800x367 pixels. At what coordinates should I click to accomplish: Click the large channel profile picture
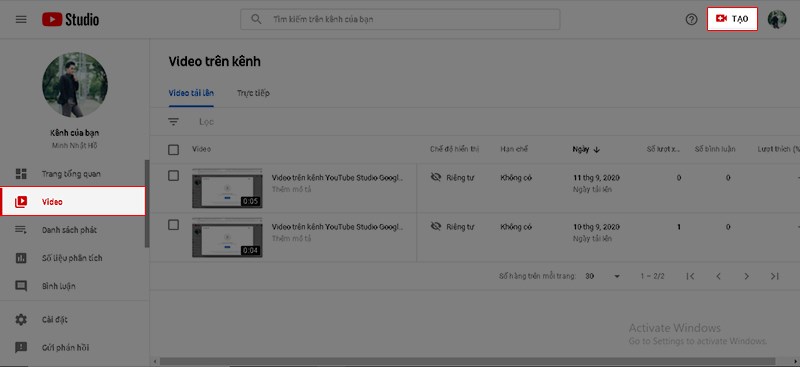click(x=75, y=84)
